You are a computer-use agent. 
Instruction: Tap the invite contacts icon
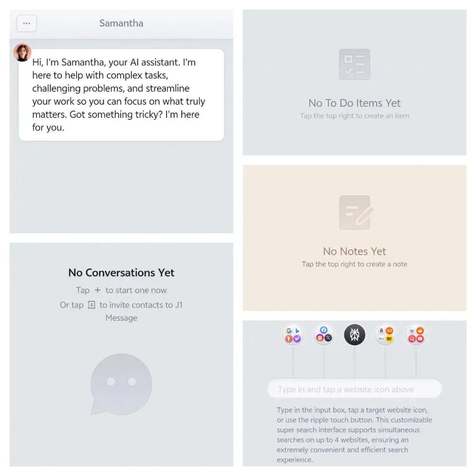[91, 305]
